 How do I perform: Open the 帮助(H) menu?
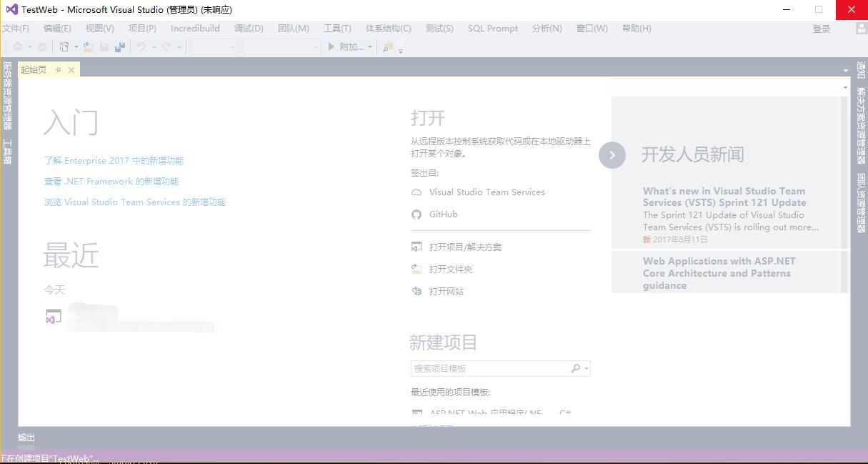tap(637, 29)
